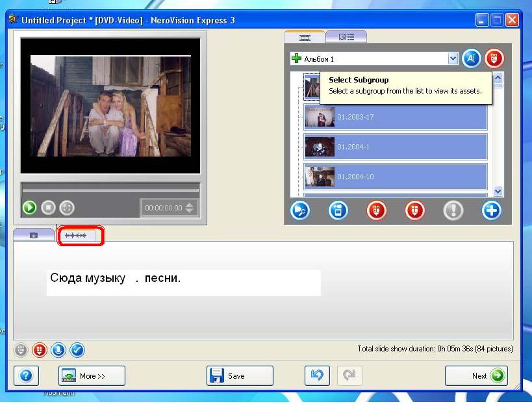Viewport: 532px width, 417px height.
Task: Click the blue microphone record icon
Action: 58,350
